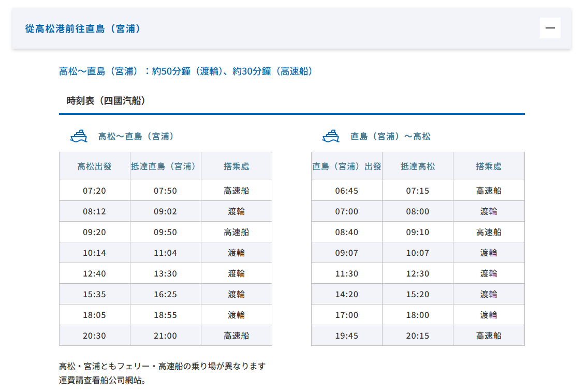Select the 時刻表（四國汽船） tab heading
587x392 pixels.
[106, 100]
